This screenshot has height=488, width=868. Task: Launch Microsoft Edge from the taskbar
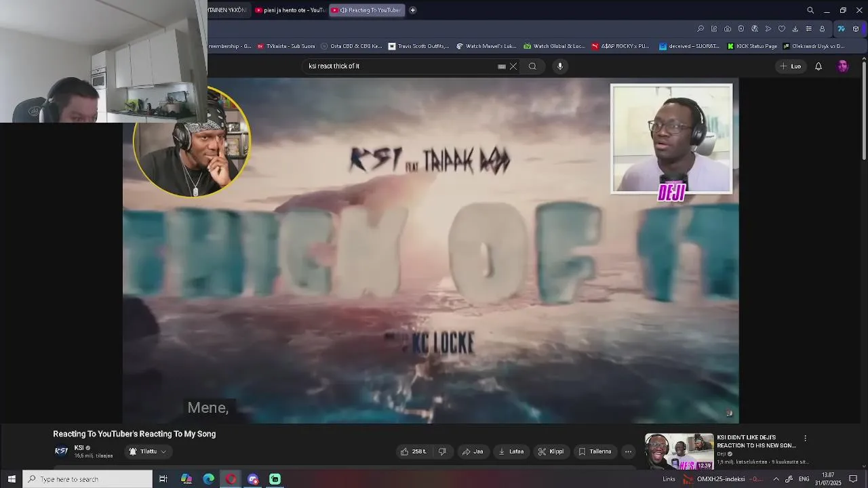[x=209, y=479]
